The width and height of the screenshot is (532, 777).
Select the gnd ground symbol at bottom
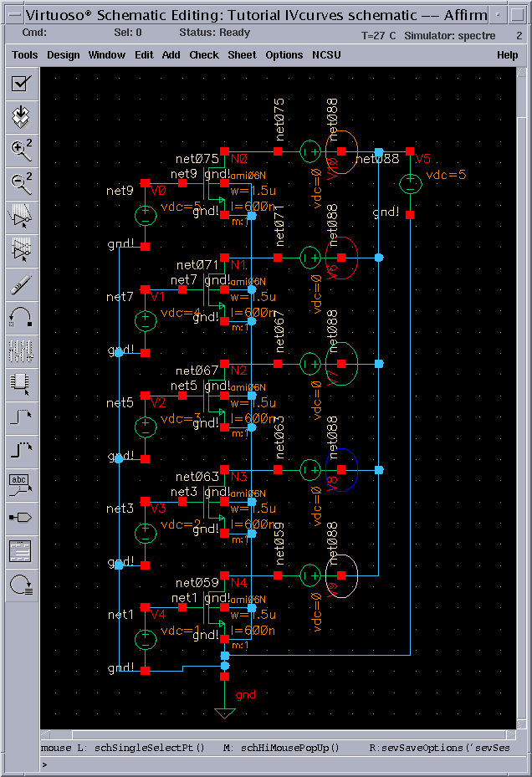[x=225, y=713]
